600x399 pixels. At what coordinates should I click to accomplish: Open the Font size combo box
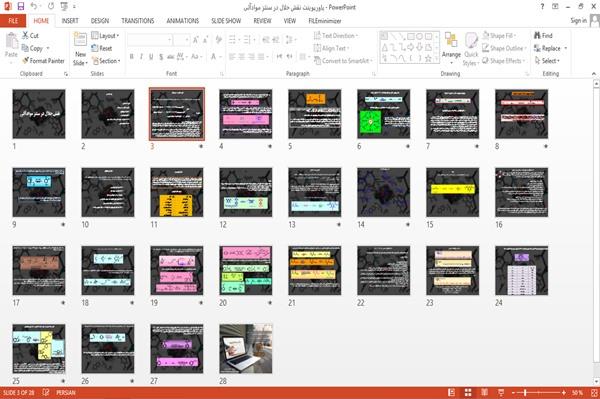[181, 39]
